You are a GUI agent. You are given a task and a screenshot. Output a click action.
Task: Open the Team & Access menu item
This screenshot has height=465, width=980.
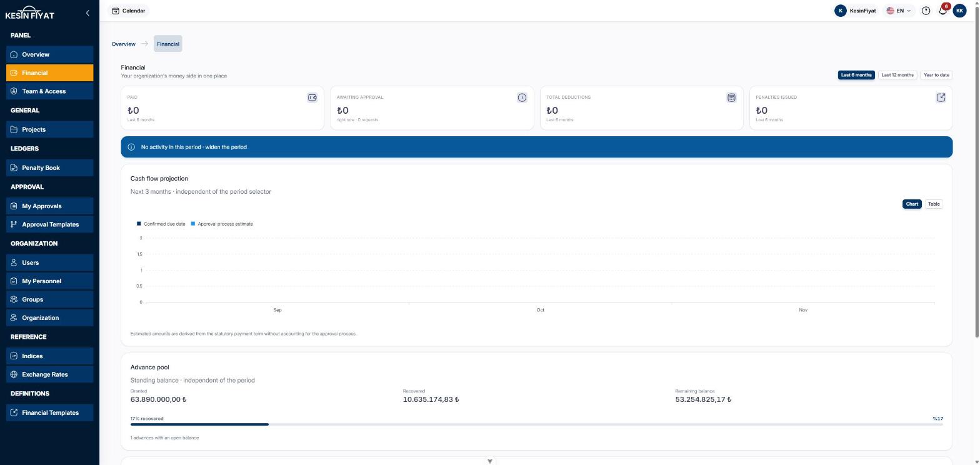(50, 91)
